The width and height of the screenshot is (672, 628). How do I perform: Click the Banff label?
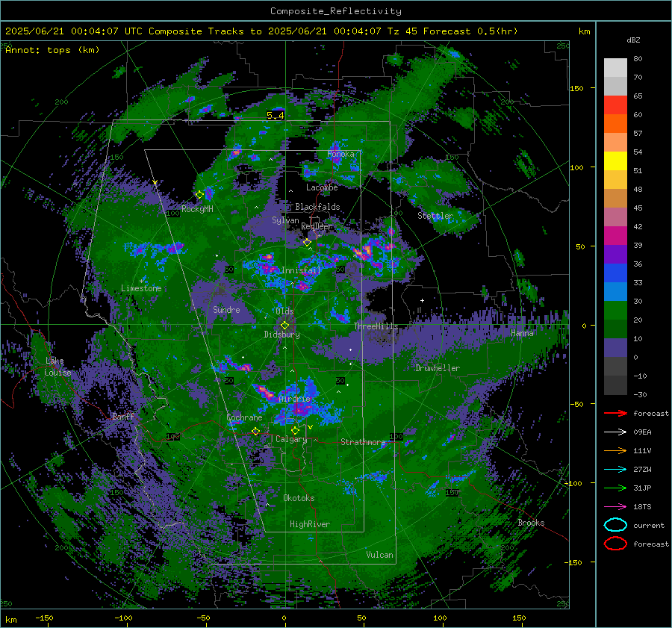click(123, 416)
